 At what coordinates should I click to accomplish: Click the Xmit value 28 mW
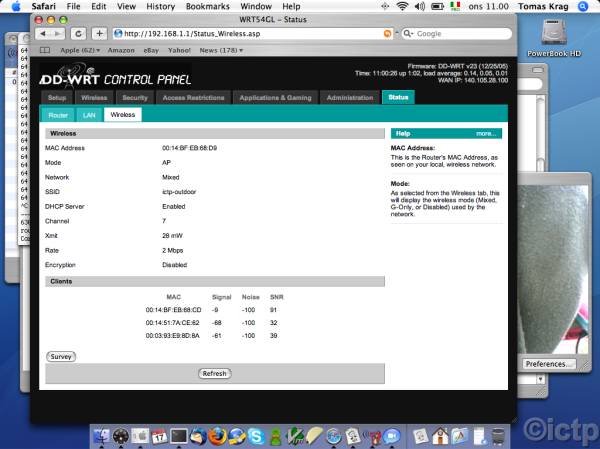(x=172, y=235)
